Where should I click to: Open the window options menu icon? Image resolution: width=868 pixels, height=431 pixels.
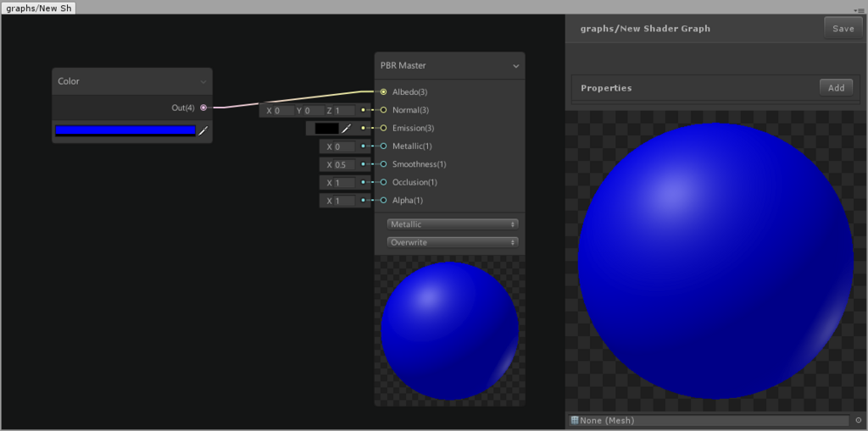[858, 10]
